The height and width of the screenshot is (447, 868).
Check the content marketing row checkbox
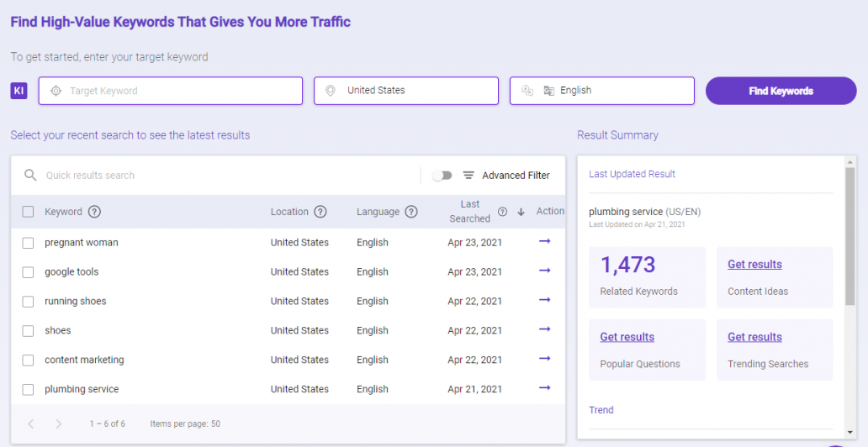click(x=28, y=360)
